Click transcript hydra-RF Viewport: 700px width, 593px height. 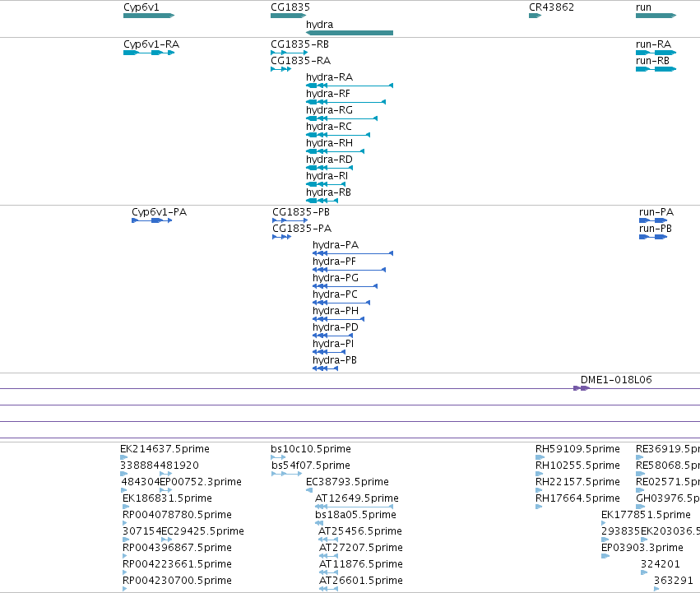click(346, 102)
